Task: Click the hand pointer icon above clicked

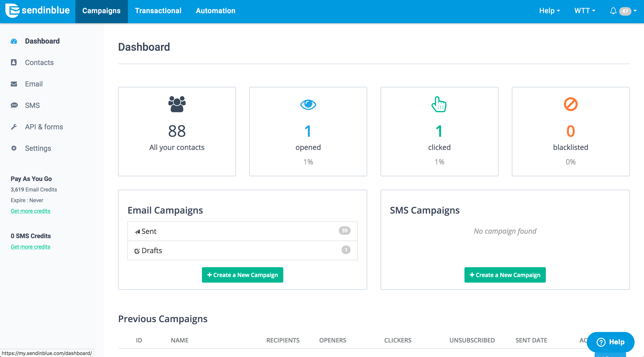Action: (439, 104)
